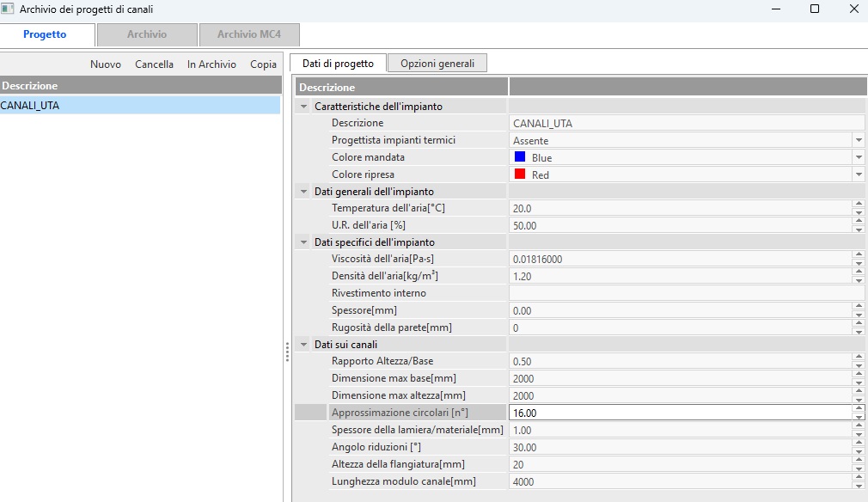Collapse Dati specifici dell'impianto group
Viewport: 868px width, 502px height.
(303, 242)
